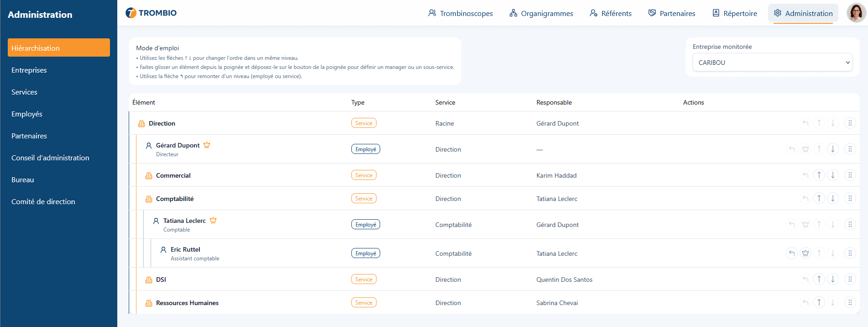Promote Eric Ruttel one level up
868x327 pixels.
[792, 253]
